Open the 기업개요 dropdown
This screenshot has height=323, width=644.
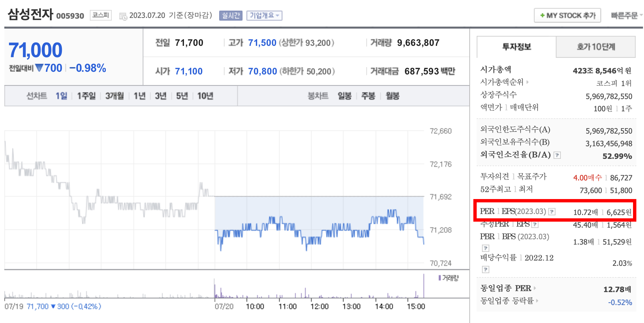(264, 16)
